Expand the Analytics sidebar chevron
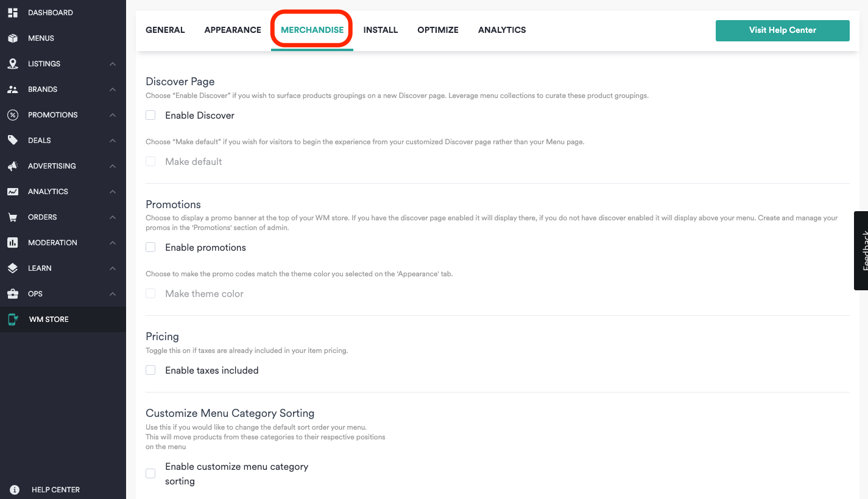 coord(113,192)
